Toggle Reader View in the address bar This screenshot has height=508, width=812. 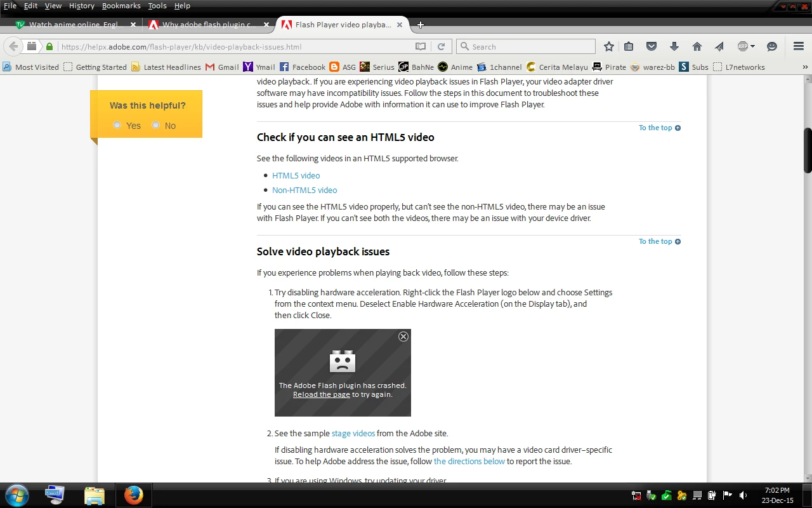tap(420, 46)
